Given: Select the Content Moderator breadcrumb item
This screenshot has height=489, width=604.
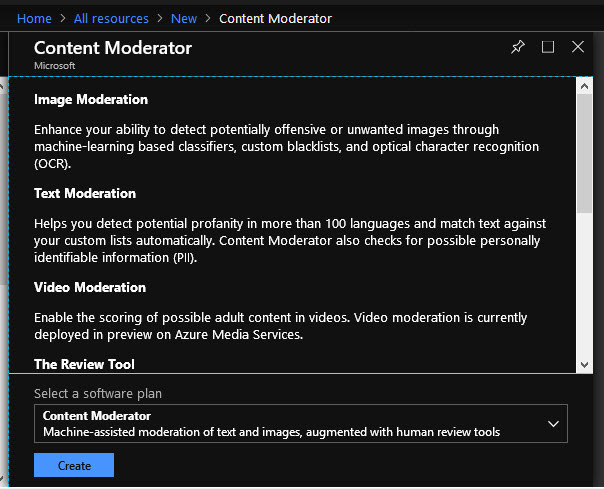Looking at the screenshot, I should click(275, 18).
